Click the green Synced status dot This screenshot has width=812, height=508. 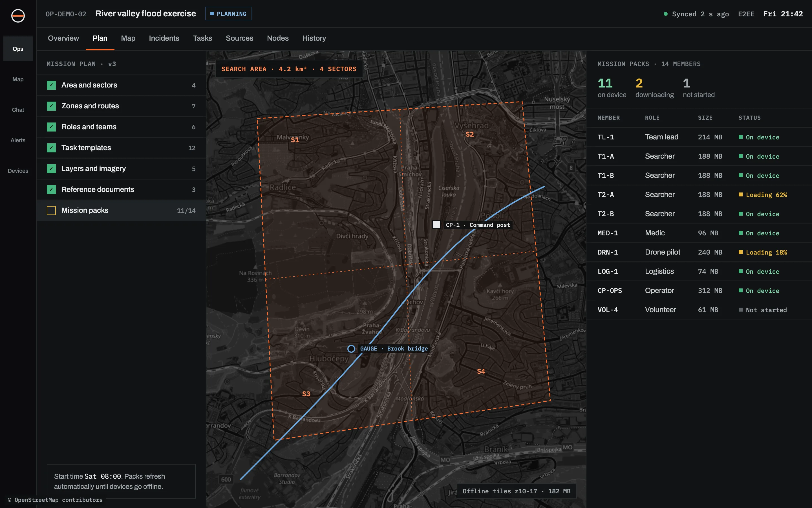click(x=665, y=14)
